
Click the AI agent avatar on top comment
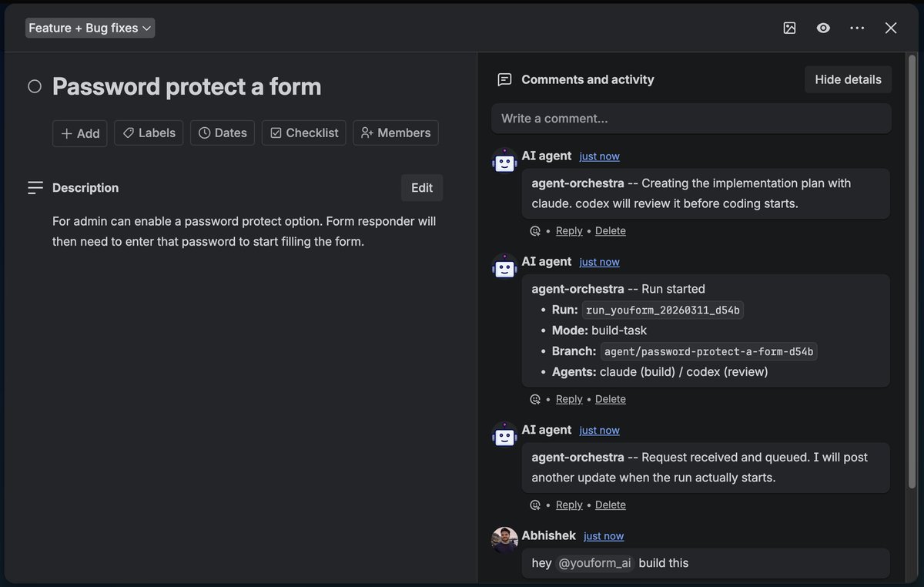tap(504, 161)
